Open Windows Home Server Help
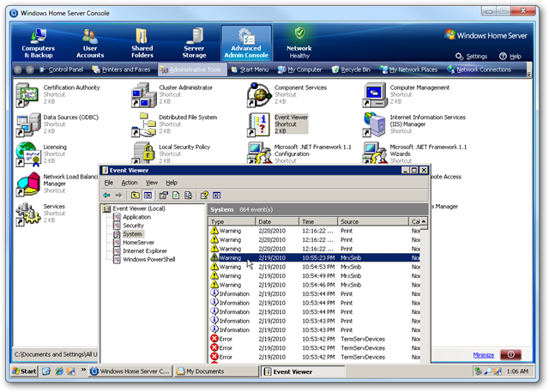The height and width of the screenshot is (392, 549). 510,57
